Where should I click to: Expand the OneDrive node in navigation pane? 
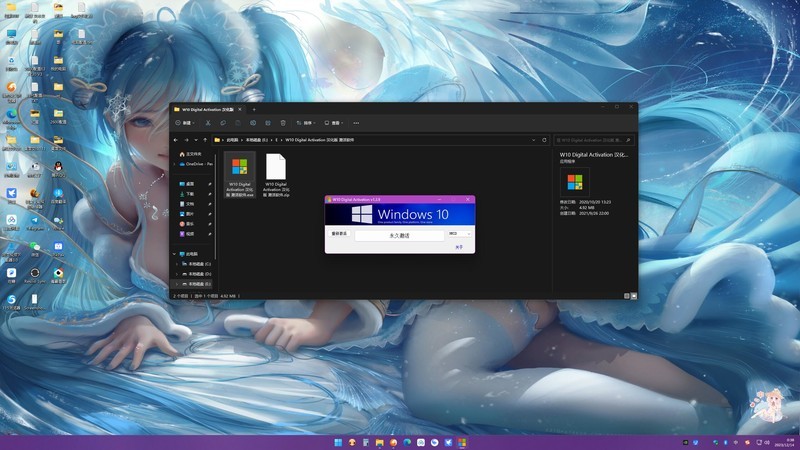pyautogui.click(x=175, y=164)
